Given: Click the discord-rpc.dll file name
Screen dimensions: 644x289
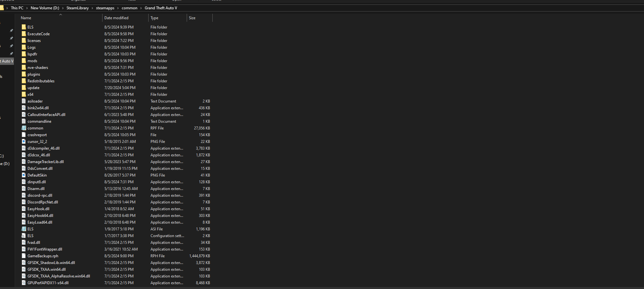Looking at the screenshot, I should tap(40, 195).
